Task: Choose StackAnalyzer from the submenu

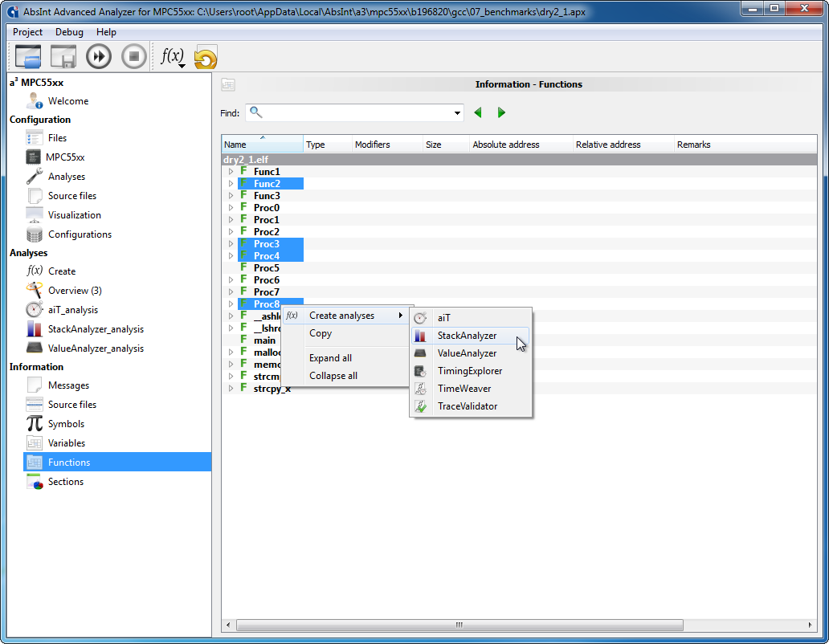Action: [x=471, y=336]
